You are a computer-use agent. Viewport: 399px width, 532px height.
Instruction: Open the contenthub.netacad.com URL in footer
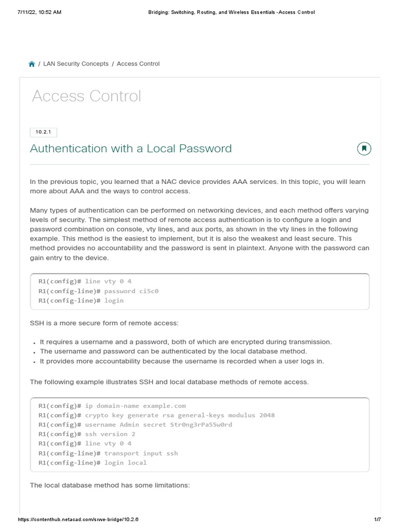pyautogui.click(x=78, y=520)
